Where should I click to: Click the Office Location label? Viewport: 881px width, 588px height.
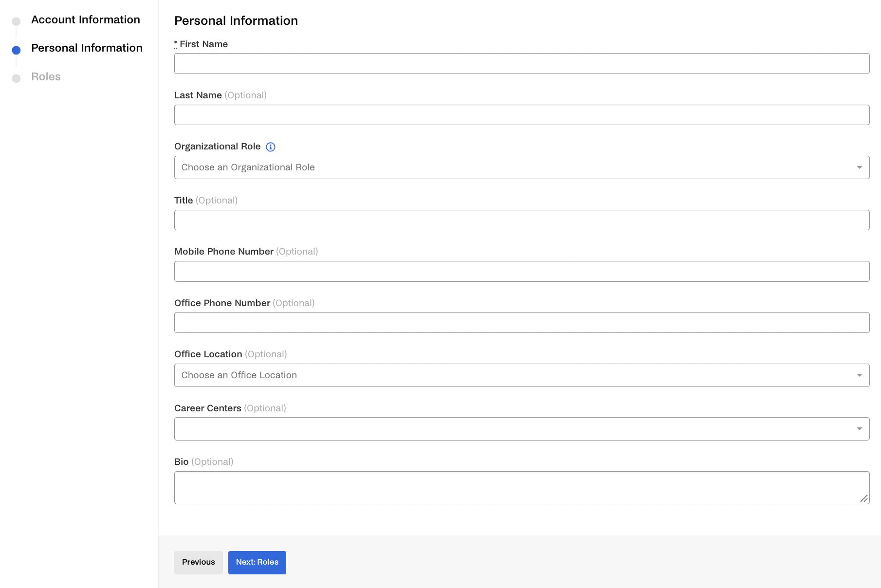tap(208, 354)
